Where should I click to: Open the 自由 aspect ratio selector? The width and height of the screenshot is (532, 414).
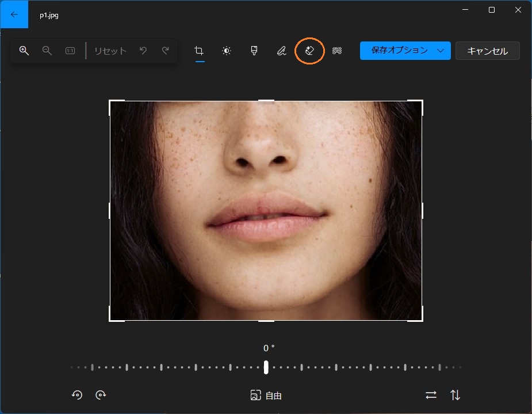pos(266,396)
